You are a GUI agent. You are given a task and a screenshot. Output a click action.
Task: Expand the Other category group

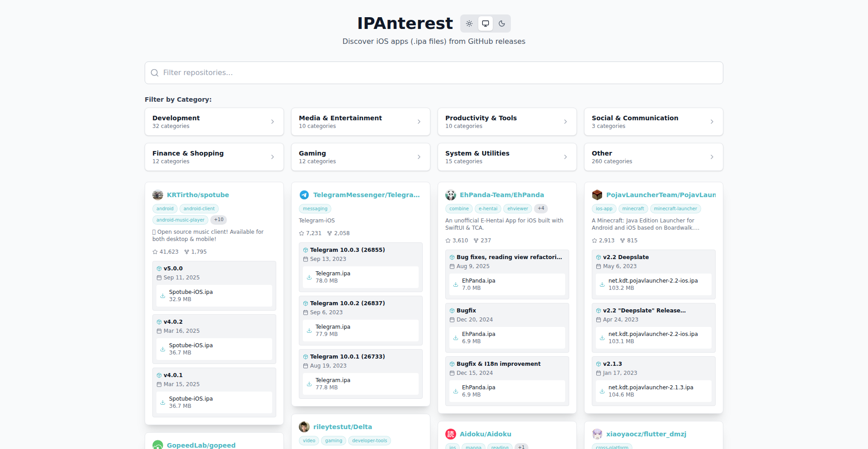[654, 157]
